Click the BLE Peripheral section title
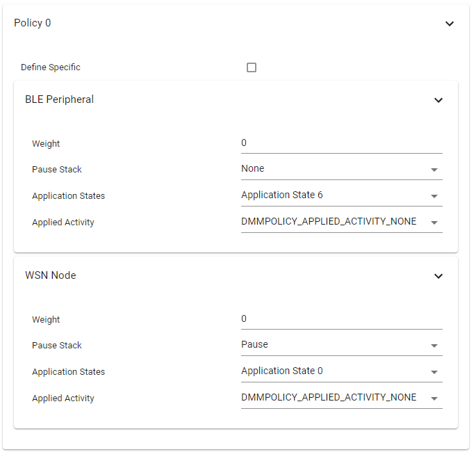Image resolution: width=476 pixels, height=452 pixels. tap(59, 99)
